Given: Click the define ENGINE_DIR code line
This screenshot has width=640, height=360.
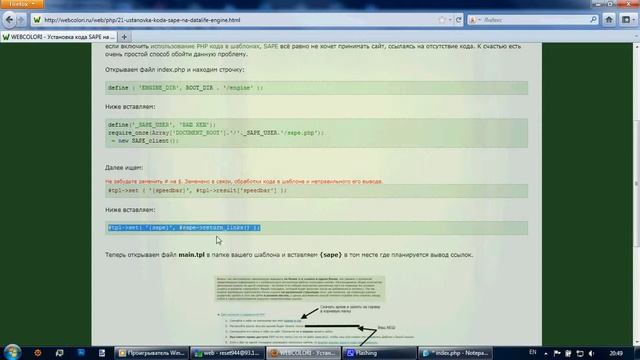Looking at the screenshot, I should 186,88.
